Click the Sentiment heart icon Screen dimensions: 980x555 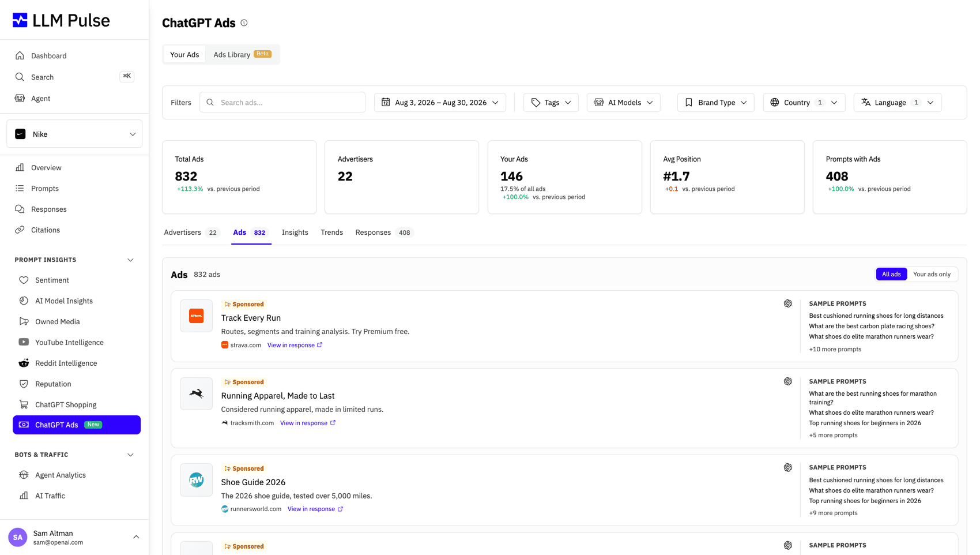(x=24, y=280)
